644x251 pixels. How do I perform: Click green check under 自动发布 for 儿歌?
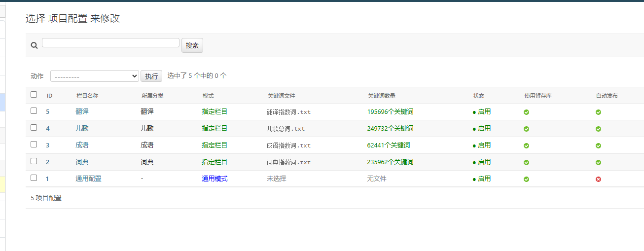click(x=598, y=129)
